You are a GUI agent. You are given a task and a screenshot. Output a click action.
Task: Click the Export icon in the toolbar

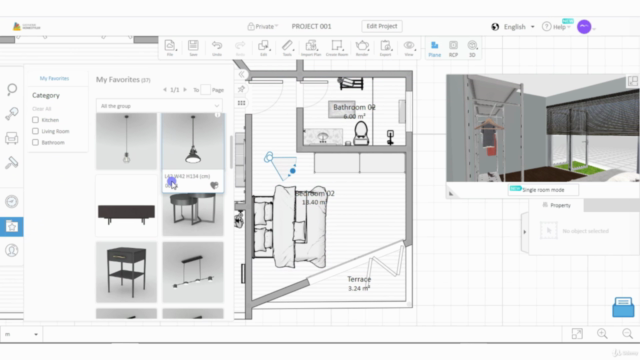coord(385,48)
